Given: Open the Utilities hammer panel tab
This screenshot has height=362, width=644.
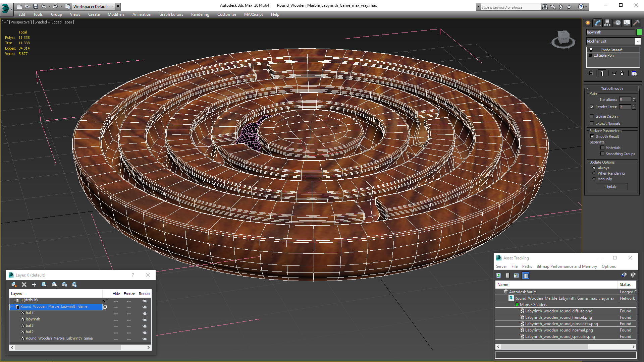Looking at the screenshot, I should (636, 23).
